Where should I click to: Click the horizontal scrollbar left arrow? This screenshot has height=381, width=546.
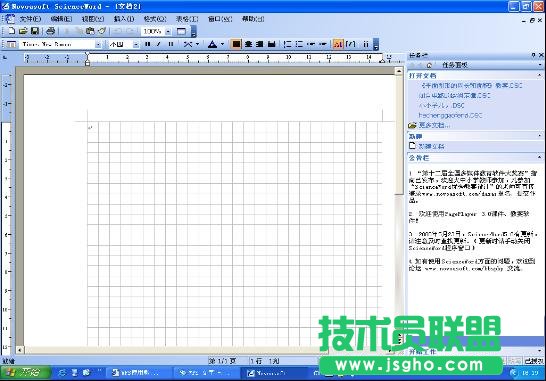click(x=20, y=350)
